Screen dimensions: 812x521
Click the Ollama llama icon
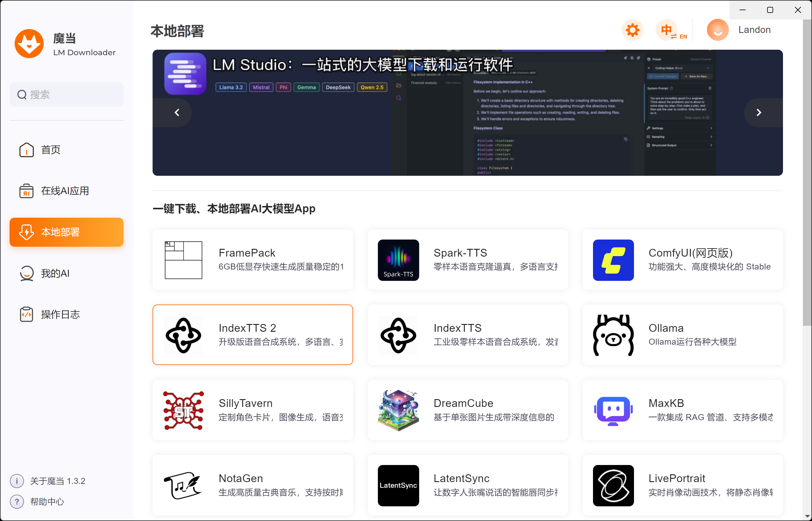613,335
